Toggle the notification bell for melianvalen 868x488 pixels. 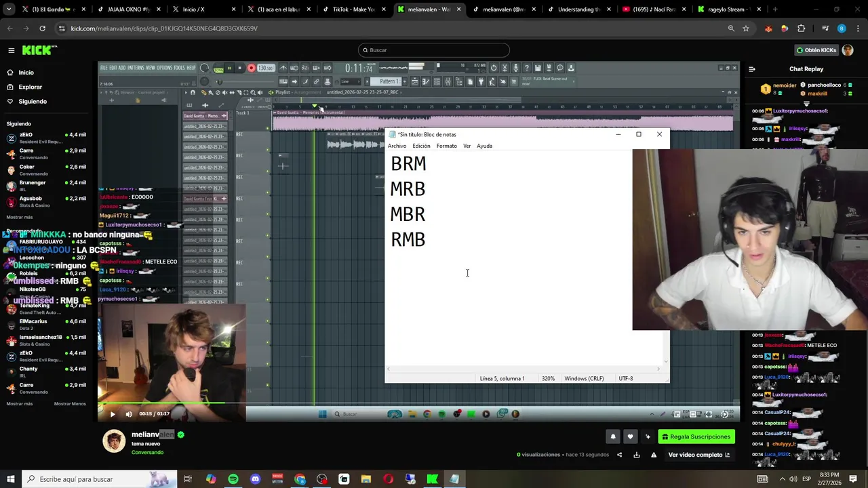click(613, 436)
